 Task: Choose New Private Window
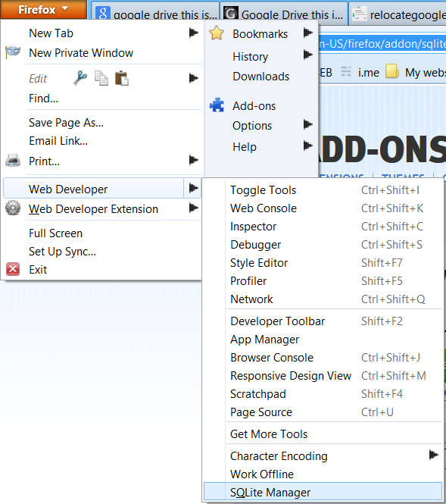(x=81, y=53)
